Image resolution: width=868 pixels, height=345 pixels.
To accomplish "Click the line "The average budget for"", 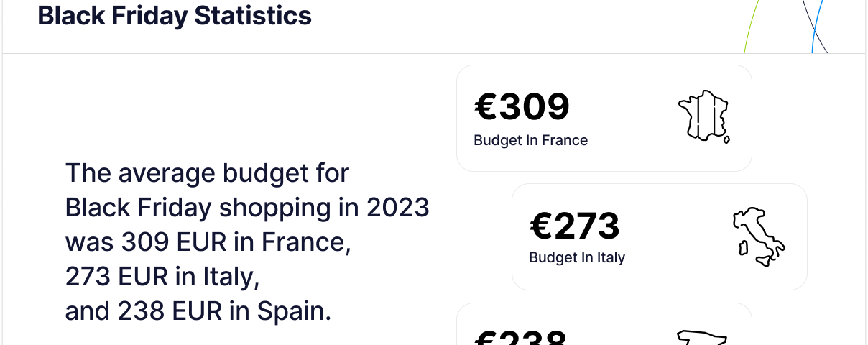I will 207,173.
